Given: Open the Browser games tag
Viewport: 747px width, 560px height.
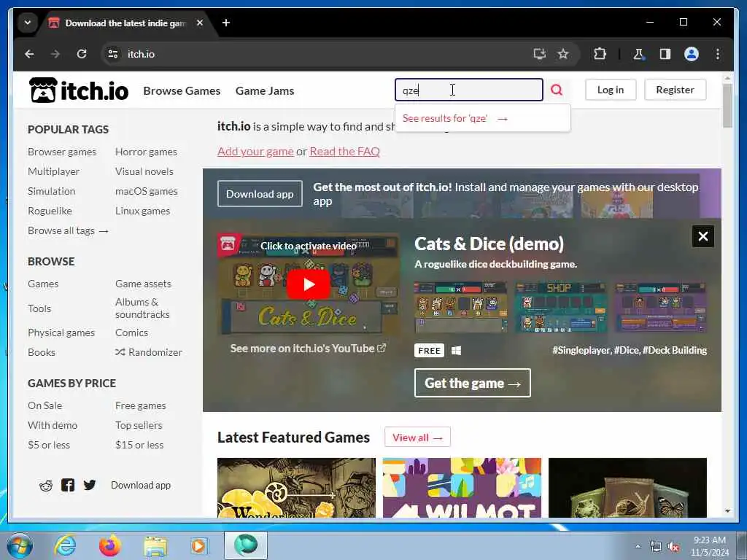Looking at the screenshot, I should (62, 152).
